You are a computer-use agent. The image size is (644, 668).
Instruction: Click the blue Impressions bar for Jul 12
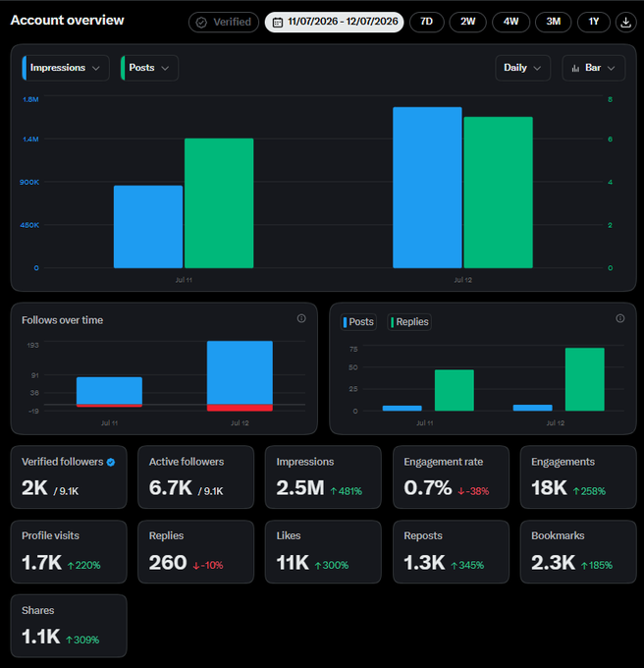pyautogui.click(x=427, y=188)
